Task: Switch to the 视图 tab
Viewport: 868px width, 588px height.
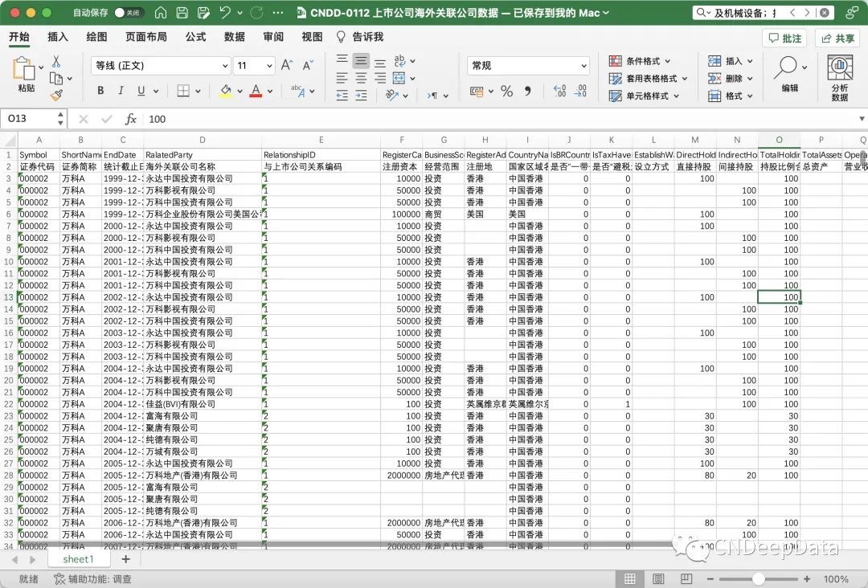Action: click(x=312, y=37)
